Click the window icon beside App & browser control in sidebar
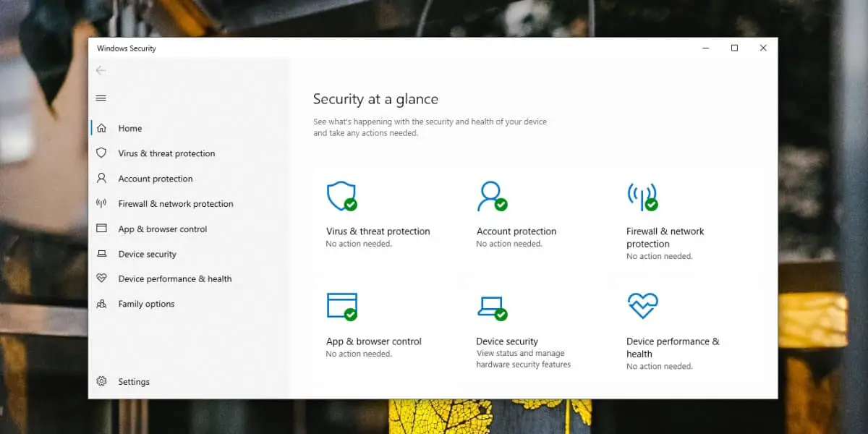Image resolution: width=868 pixels, height=434 pixels. point(101,229)
